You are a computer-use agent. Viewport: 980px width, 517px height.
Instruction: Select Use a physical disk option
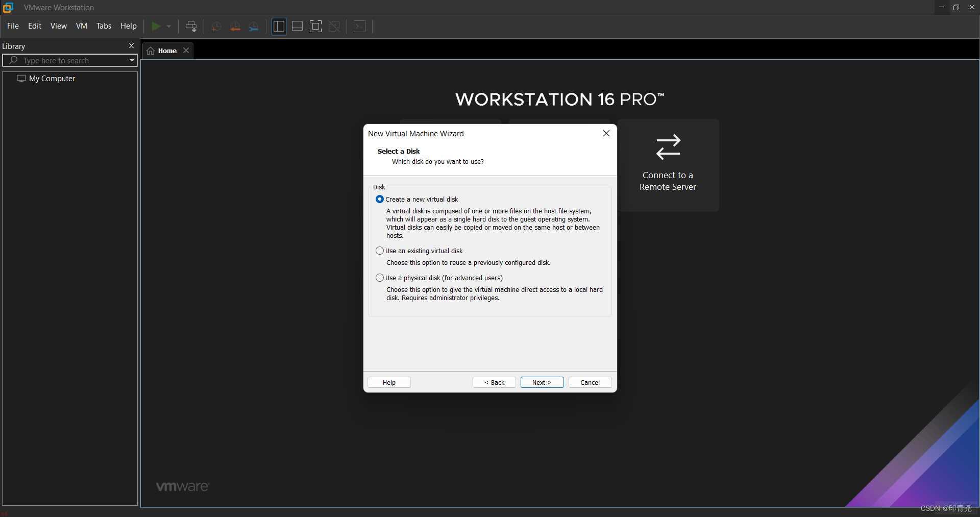[x=439, y=278]
